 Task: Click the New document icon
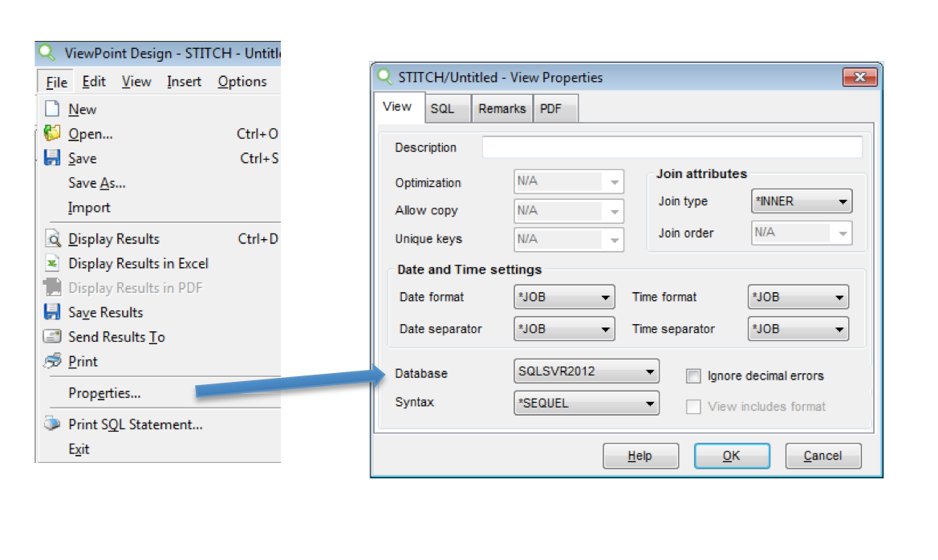tap(52, 109)
